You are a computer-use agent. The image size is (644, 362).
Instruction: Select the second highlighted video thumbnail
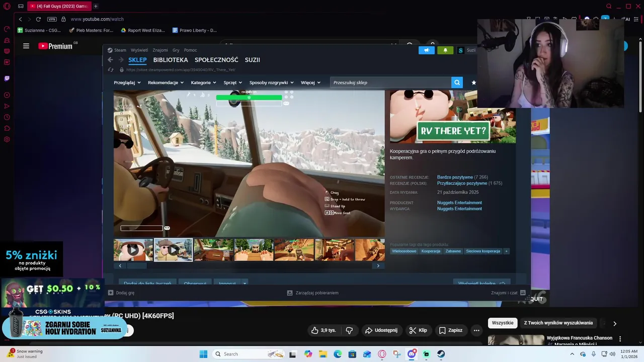click(x=173, y=249)
